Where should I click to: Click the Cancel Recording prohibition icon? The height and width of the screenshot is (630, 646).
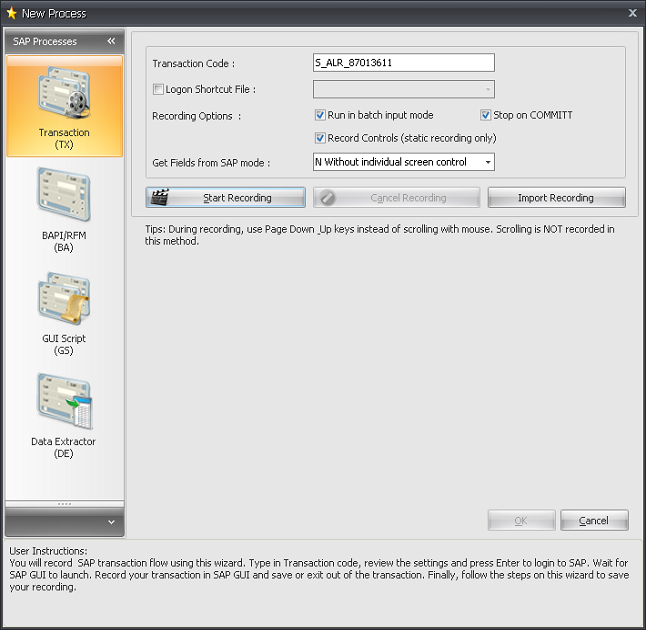(327, 198)
